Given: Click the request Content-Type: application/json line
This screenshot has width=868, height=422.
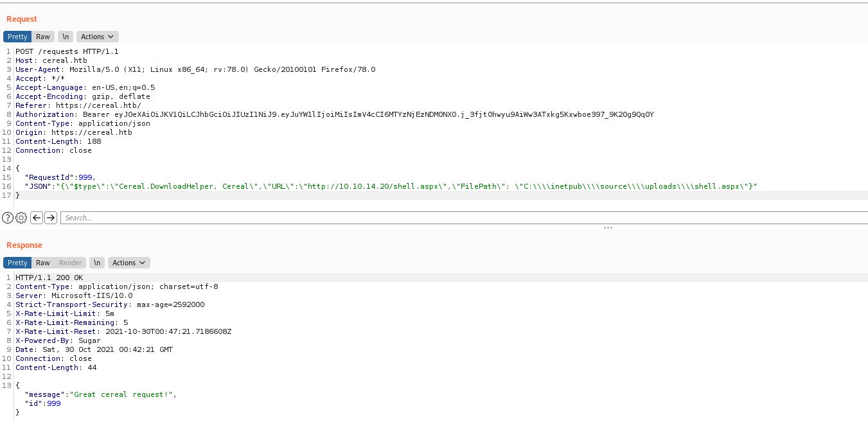Looking at the screenshot, I should [x=83, y=123].
